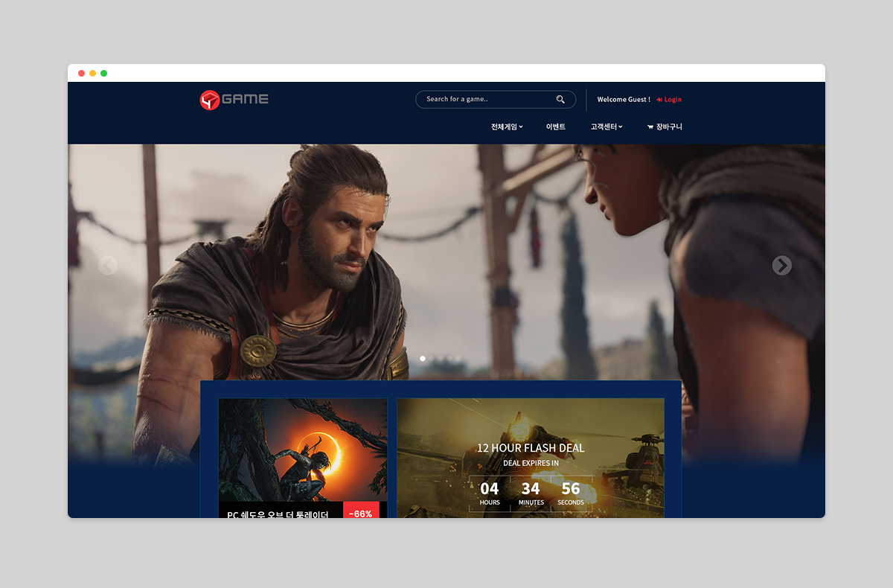The height and width of the screenshot is (588, 893).
Task: Open the 12 HOUR FLASH DEAL banner
Action: pos(531,458)
